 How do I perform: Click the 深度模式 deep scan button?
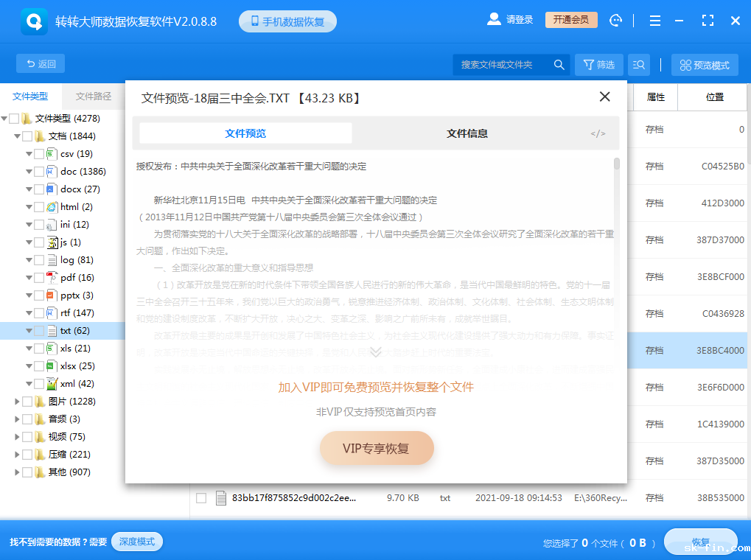pos(136,541)
